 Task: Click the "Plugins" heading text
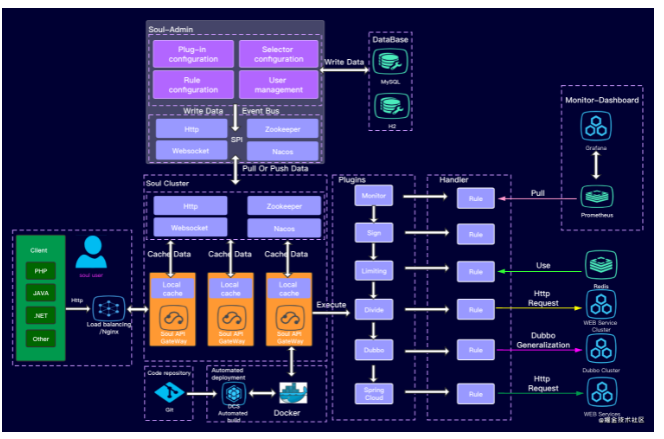[x=352, y=180]
